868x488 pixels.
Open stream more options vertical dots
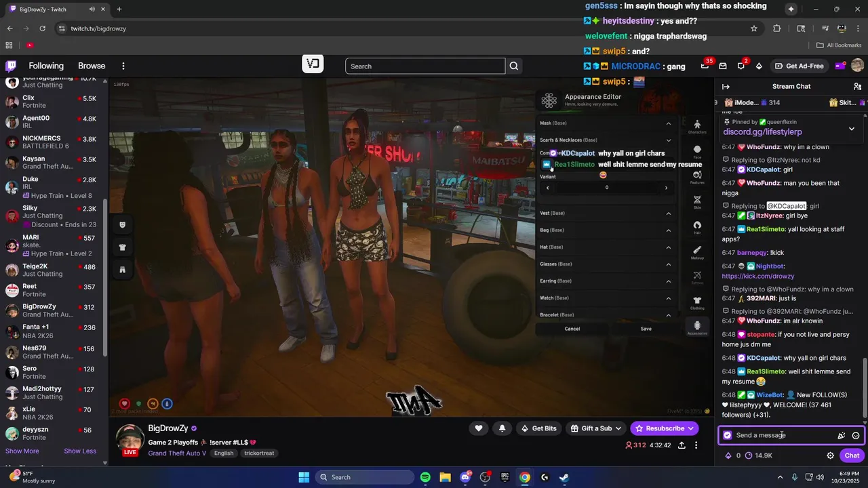[x=696, y=445]
